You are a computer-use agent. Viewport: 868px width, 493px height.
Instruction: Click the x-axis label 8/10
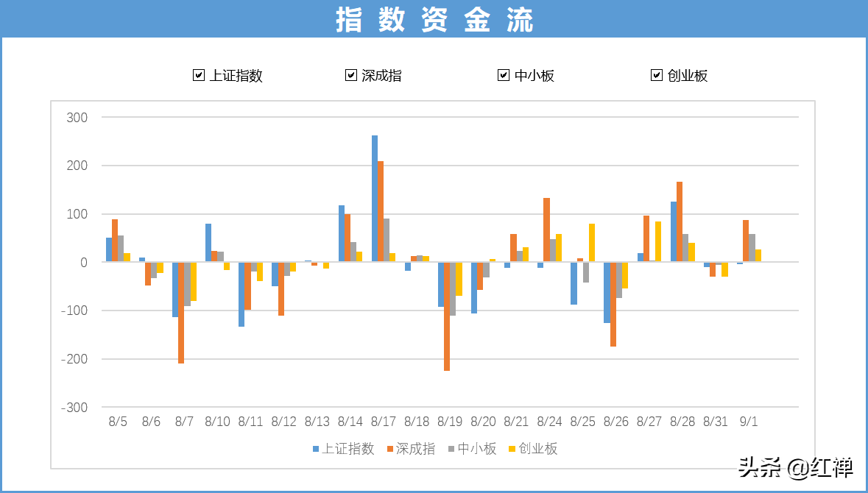click(218, 422)
